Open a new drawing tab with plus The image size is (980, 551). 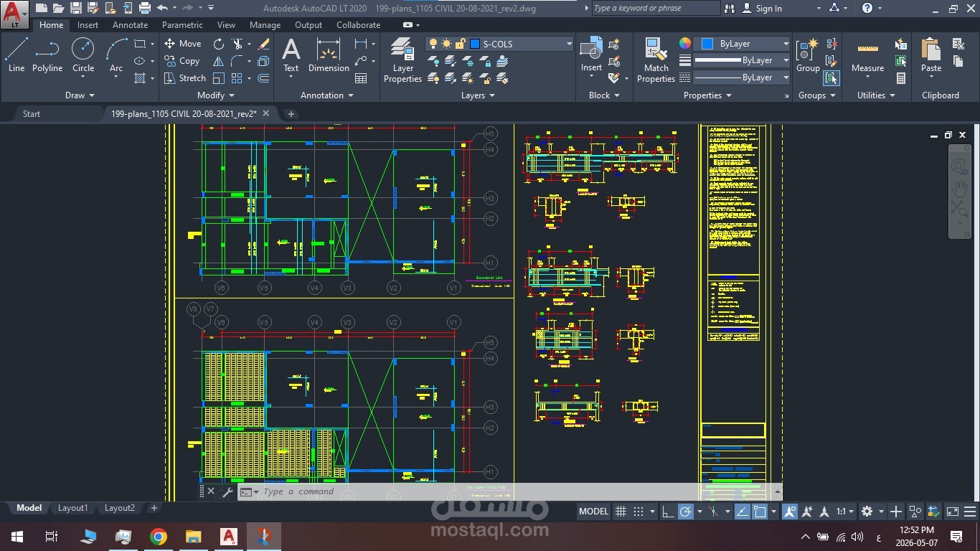[x=291, y=114]
